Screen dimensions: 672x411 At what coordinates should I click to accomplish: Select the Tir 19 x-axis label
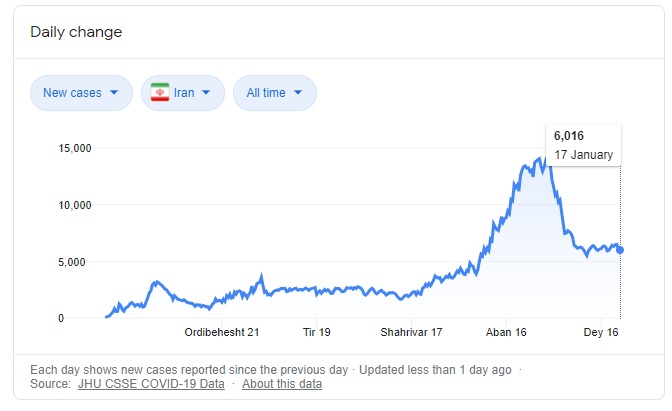click(316, 332)
